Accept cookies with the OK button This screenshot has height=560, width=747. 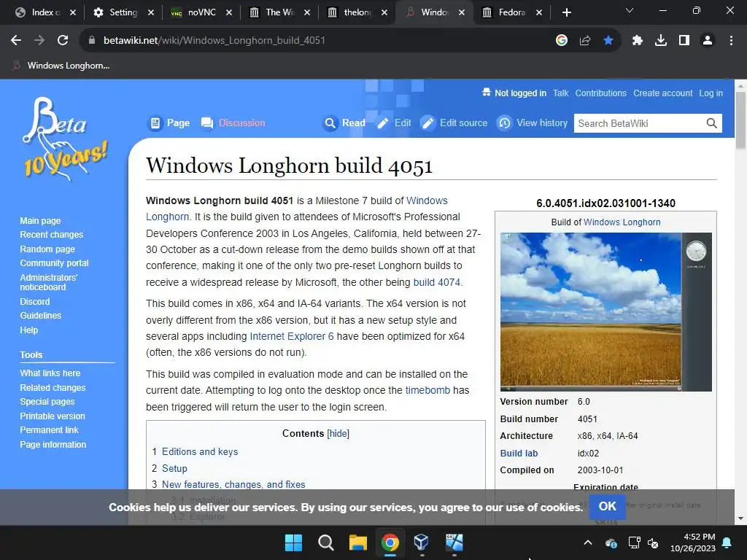point(607,506)
